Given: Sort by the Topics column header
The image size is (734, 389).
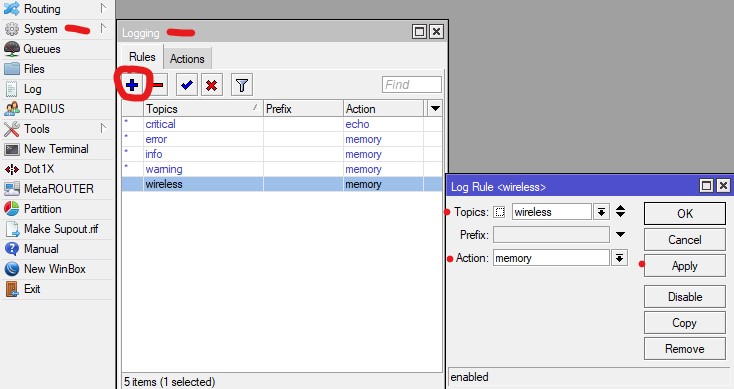Looking at the screenshot, I should [x=203, y=109].
